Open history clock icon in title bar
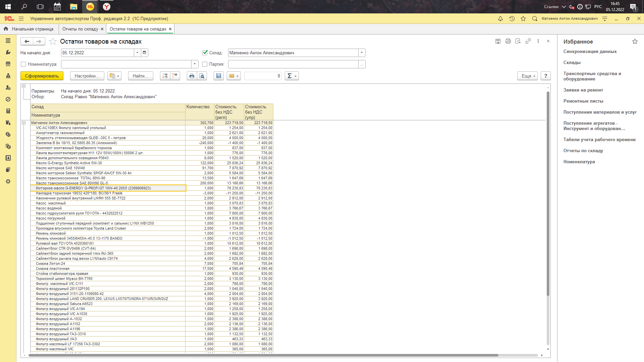This screenshot has width=644, height=362. coord(512,19)
